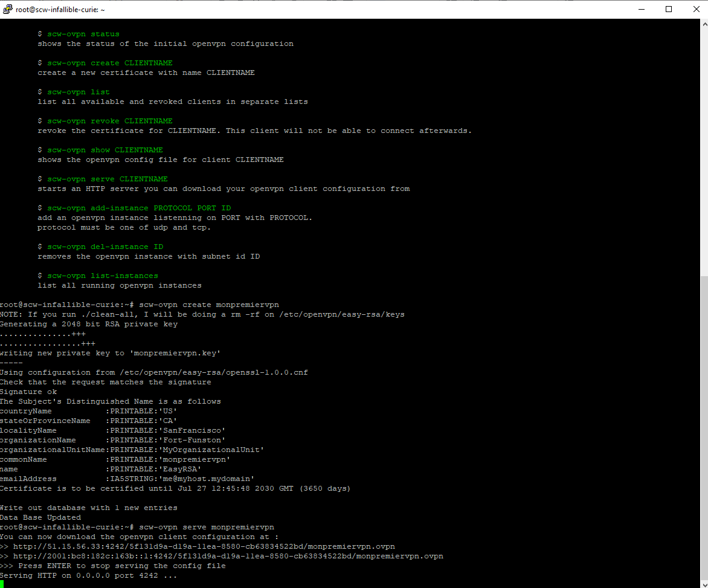
Task: Click 'You can now download the openvpn client configuration'
Action: [x=139, y=537]
